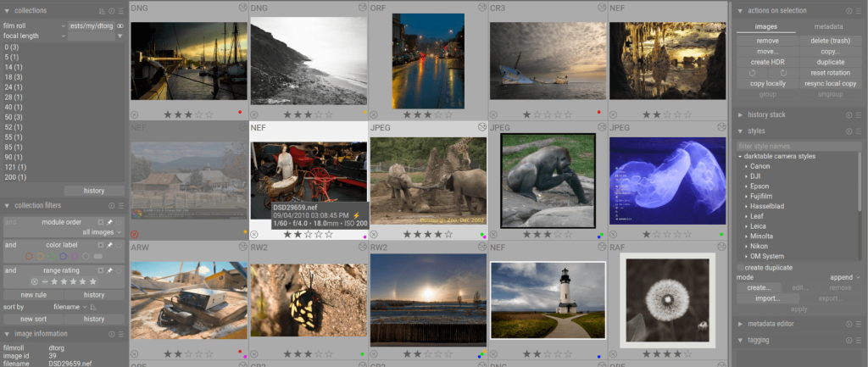Open metadata editor presets menu

coord(858,325)
